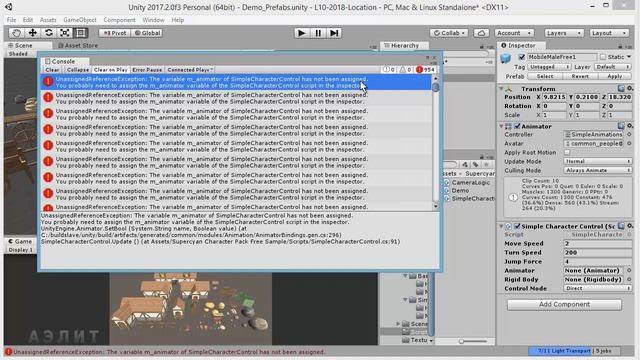
Task: Toggle the Animator component enabled checkbox
Action: click(x=517, y=126)
